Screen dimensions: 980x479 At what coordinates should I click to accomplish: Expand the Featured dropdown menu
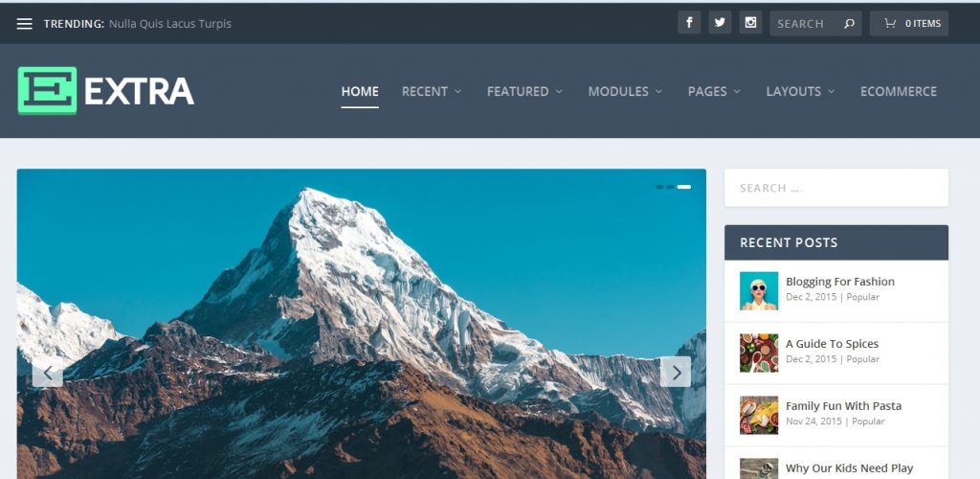tap(524, 91)
